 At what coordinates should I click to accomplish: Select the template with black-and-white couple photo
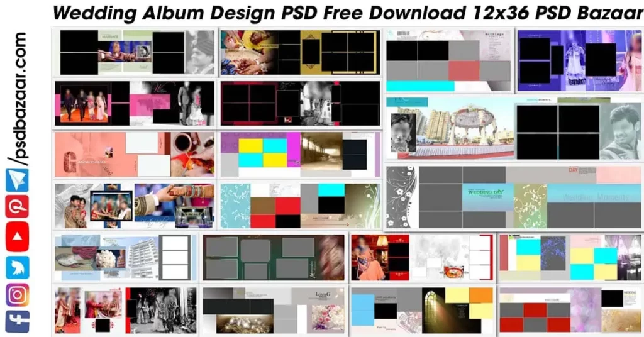tap(126, 310)
